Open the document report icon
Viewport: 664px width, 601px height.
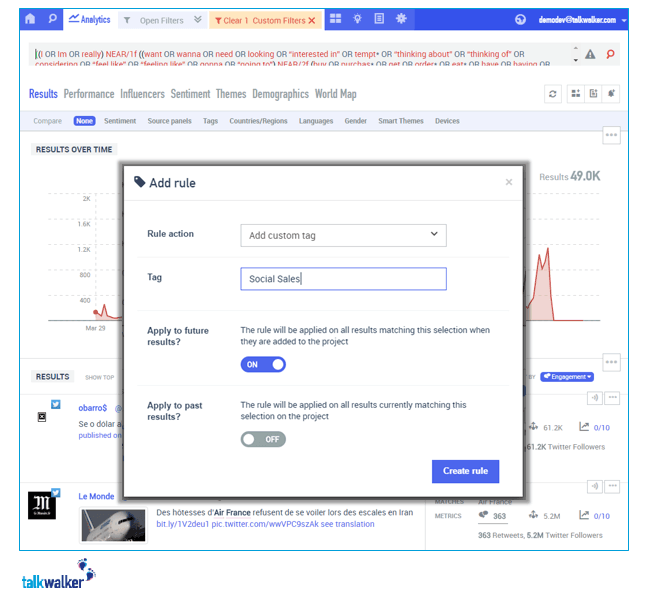point(379,19)
